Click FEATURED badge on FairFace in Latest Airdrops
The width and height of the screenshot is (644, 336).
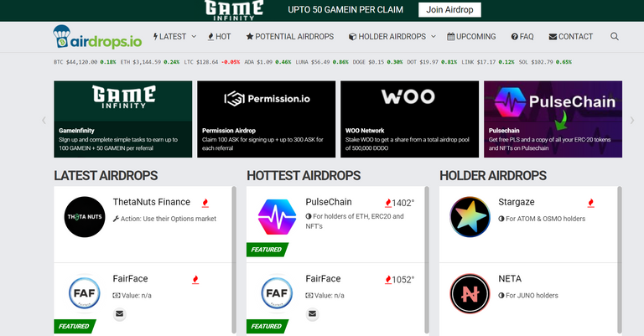[x=75, y=326]
